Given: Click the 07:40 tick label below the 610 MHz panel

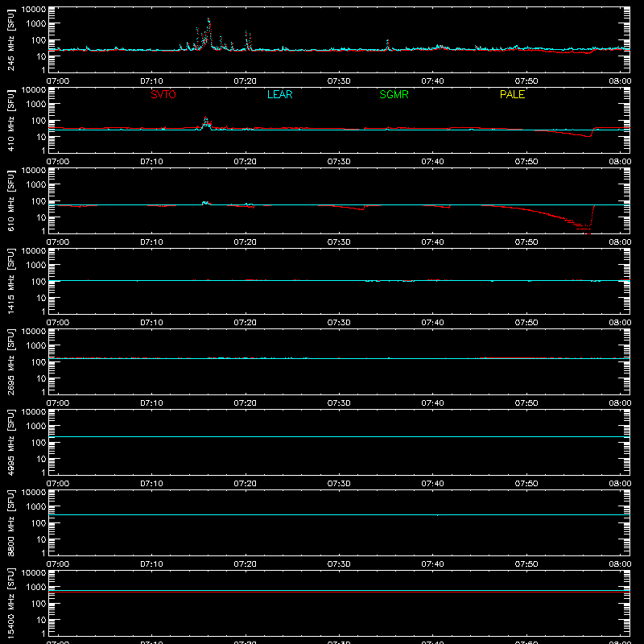Looking at the screenshot, I should [432, 242].
